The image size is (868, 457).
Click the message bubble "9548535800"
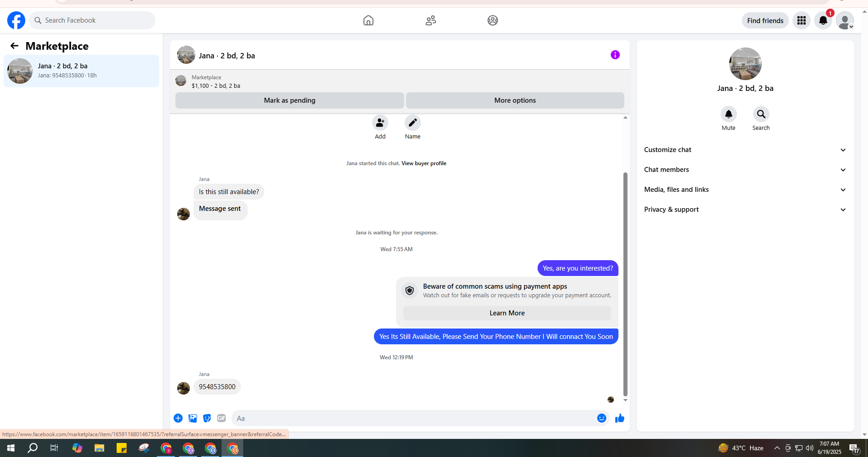click(217, 387)
